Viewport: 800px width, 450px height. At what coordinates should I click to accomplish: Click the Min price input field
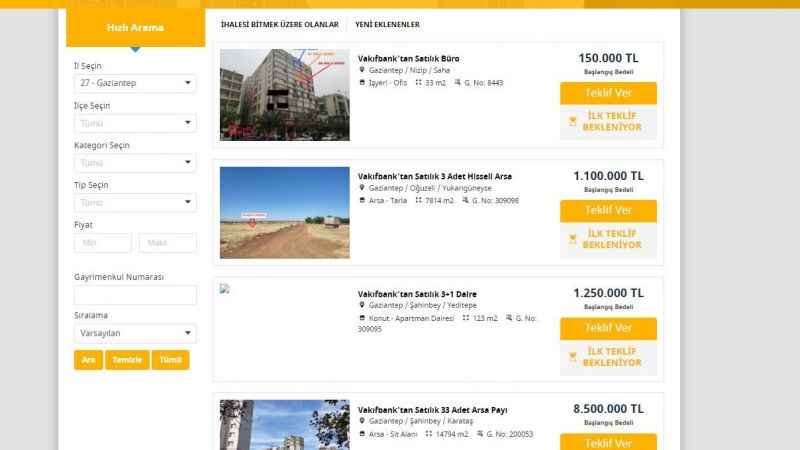coord(103,243)
